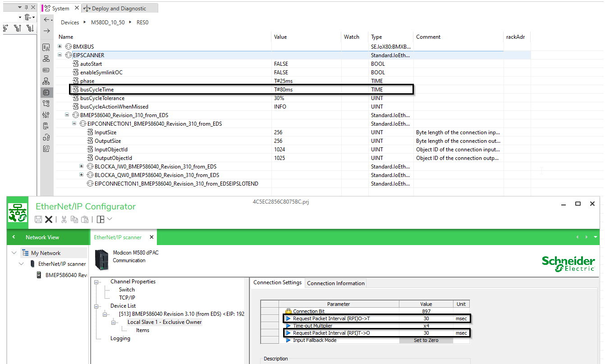This screenshot has height=364, width=605.
Task: Click the first sidebar icon with list and gears
Action: tap(46, 47)
